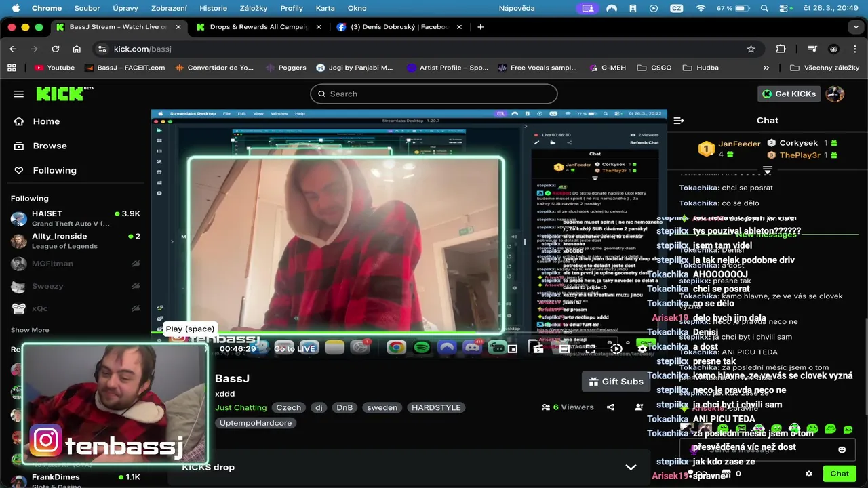Jump to live with Go to LIVE

[x=295, y=349]
